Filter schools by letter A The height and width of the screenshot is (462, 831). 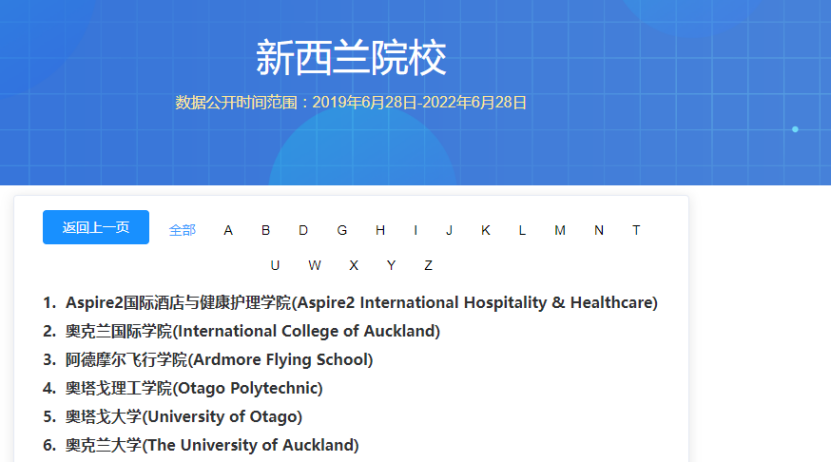coord(228,230)
